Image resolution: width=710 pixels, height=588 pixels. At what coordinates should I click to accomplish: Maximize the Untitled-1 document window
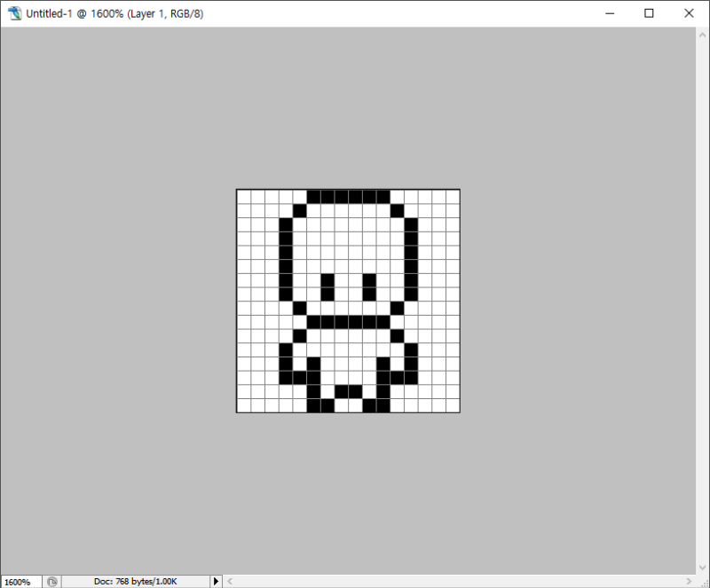click(649, 13)
